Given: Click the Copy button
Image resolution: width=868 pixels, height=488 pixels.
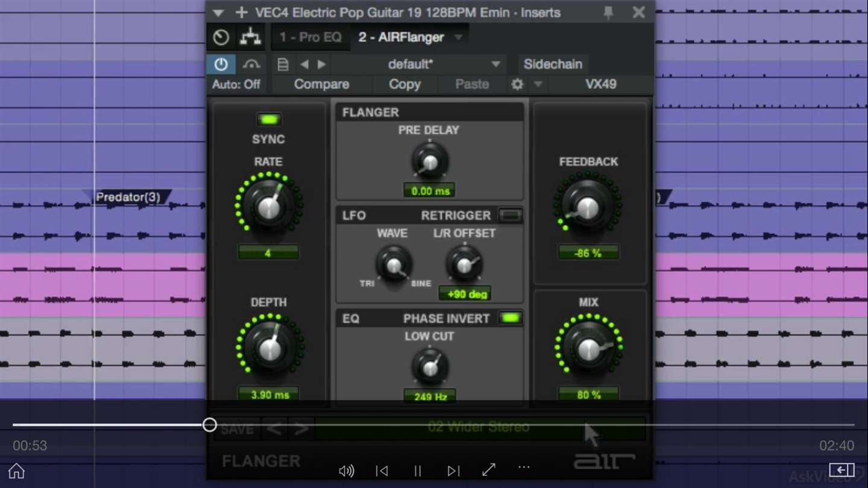Looking at the screenshot, I should (x=404, y=84).
